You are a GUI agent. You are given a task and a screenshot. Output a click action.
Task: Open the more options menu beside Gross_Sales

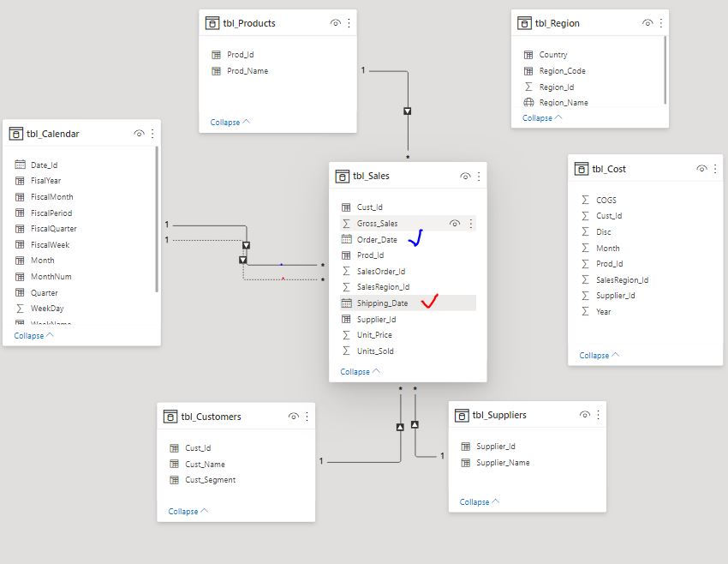473,223
